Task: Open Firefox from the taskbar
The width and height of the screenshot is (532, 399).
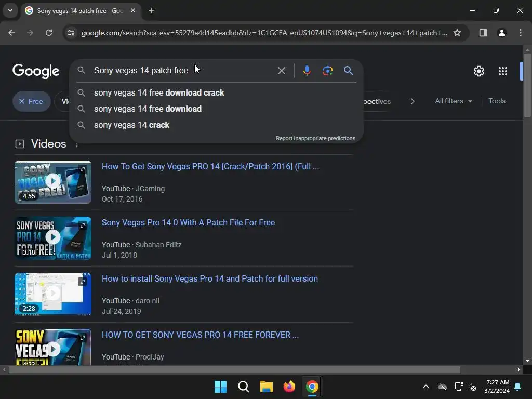Action: tap(289, 387)
